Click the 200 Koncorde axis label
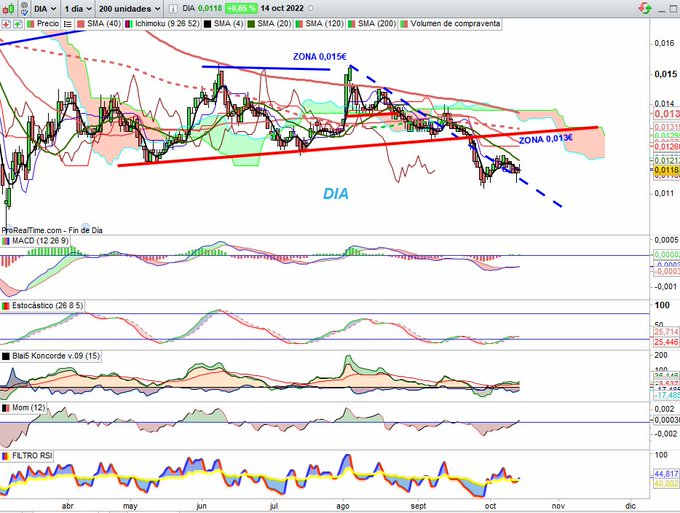680x513 pixels. (661, 355)
